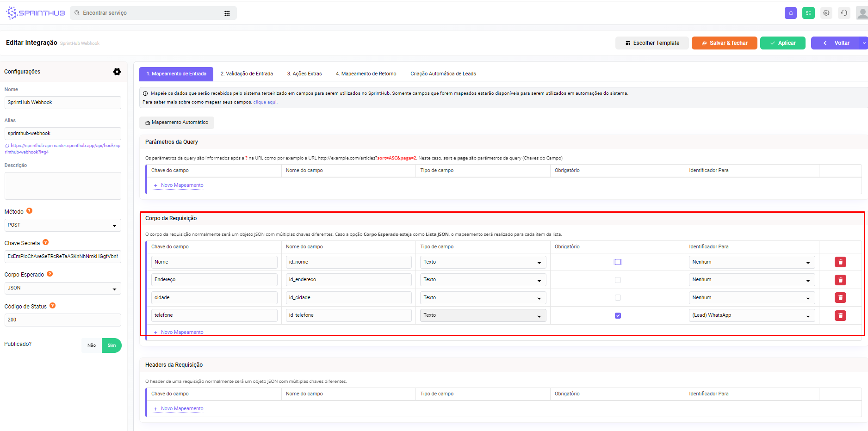Set Publicado toggle to Não
Viewport: 868px width, 431px height.
[x=92, y=345]
